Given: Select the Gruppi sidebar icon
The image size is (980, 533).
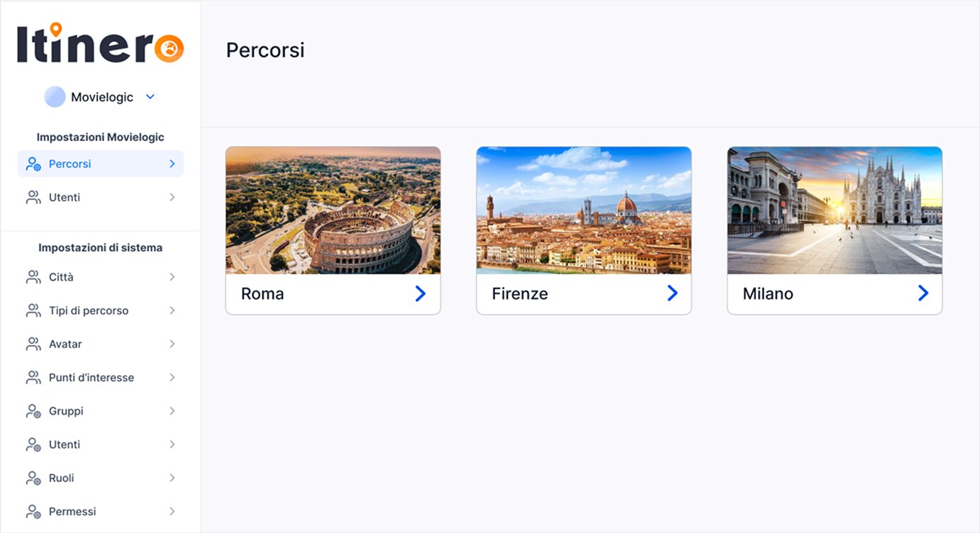Looking at the screenshot, I should tap(33, 410).
